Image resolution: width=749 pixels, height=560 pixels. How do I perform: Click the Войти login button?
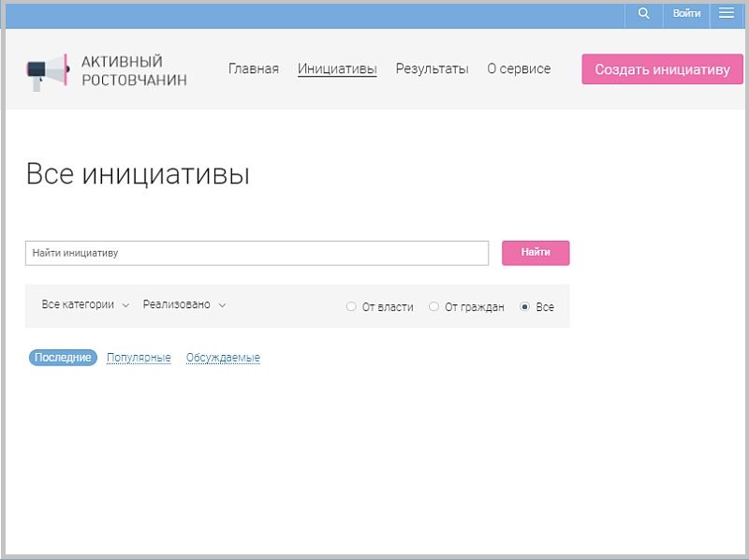pyautogui.click(x=686, y=13)
